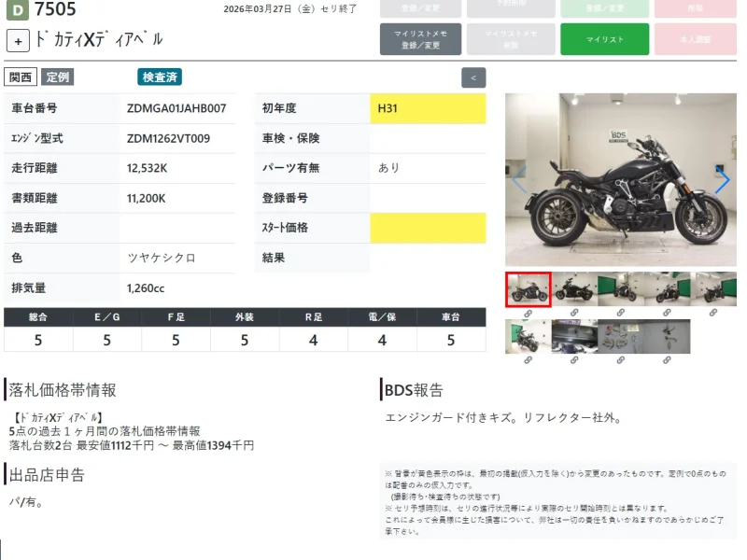Show the next motorcycle photo with the right arrow
This screenshot has width=747, height=560.
tap(722, 179)
